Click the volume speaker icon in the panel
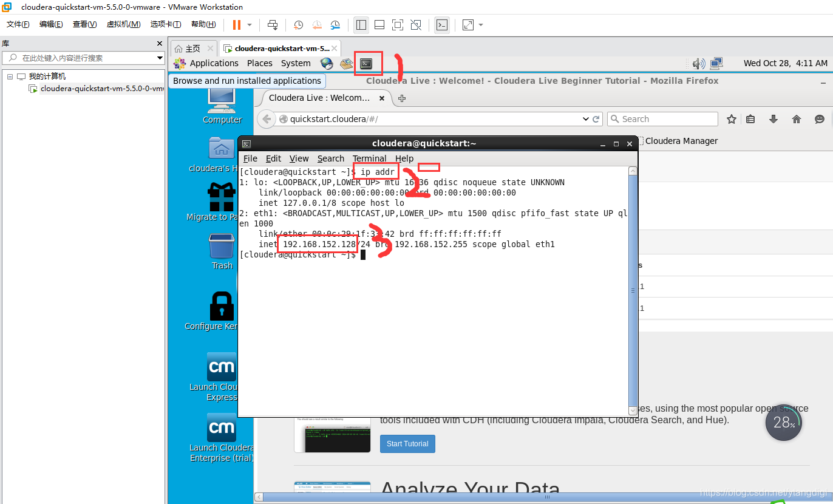This screenshot has width=833, height=504. (698, 63)
